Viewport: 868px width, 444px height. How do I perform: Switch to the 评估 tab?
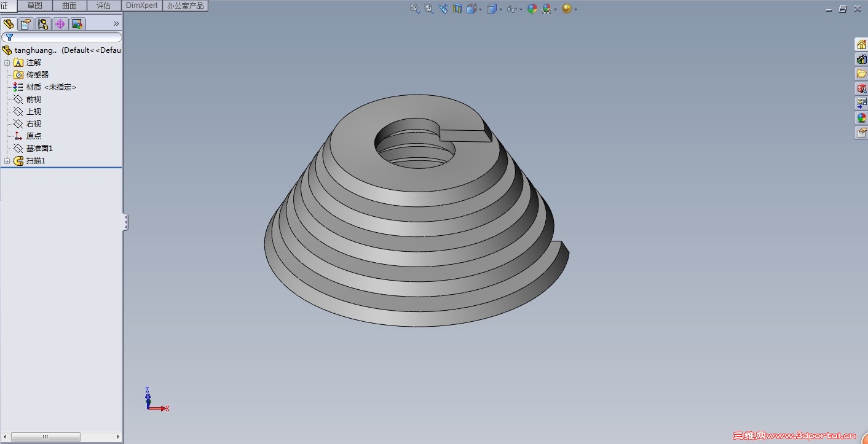pos(104,6)
